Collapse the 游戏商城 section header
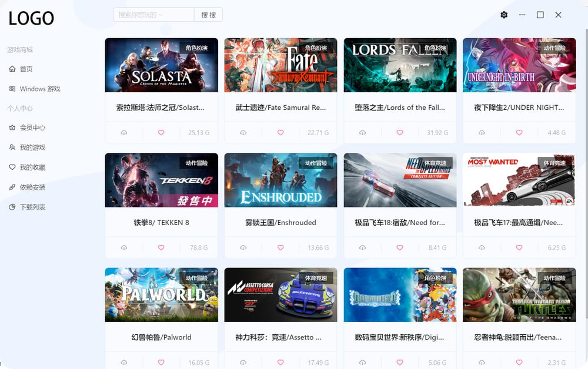Image resolution: width=588 pixels, height=369 pixels. [x=18, y=49]
